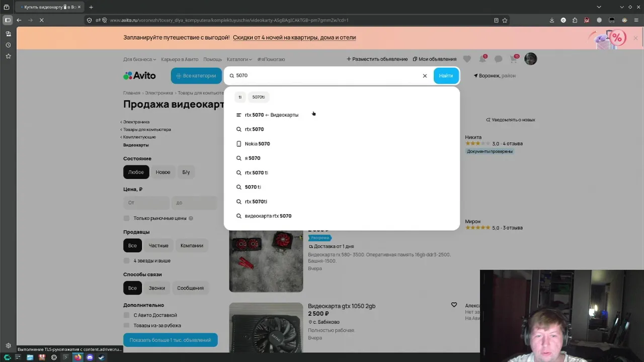The height and width of the screenshot is (362, 644).
Task: Close the promo banner at top
Action: coord(635,38)
